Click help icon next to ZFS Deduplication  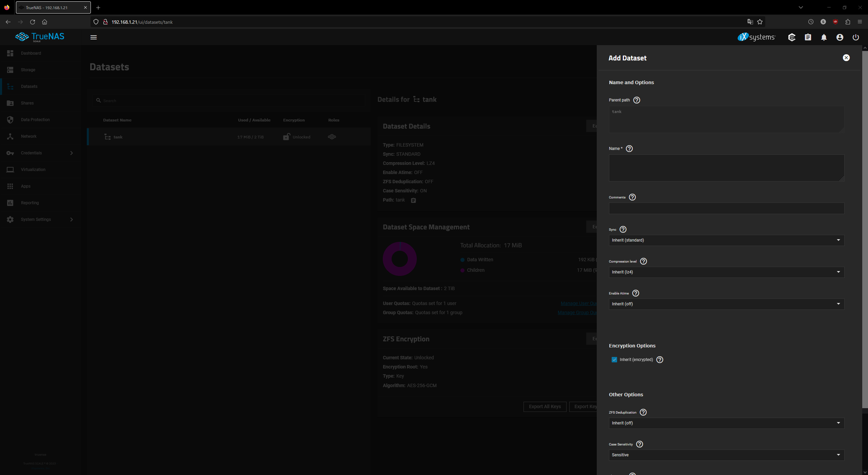click(x=643, y=412)
